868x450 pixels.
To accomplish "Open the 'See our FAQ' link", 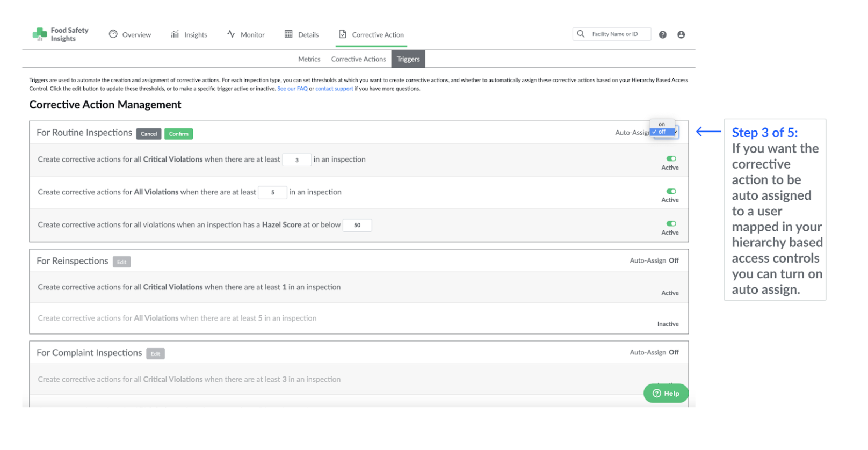I will point(292,89).
